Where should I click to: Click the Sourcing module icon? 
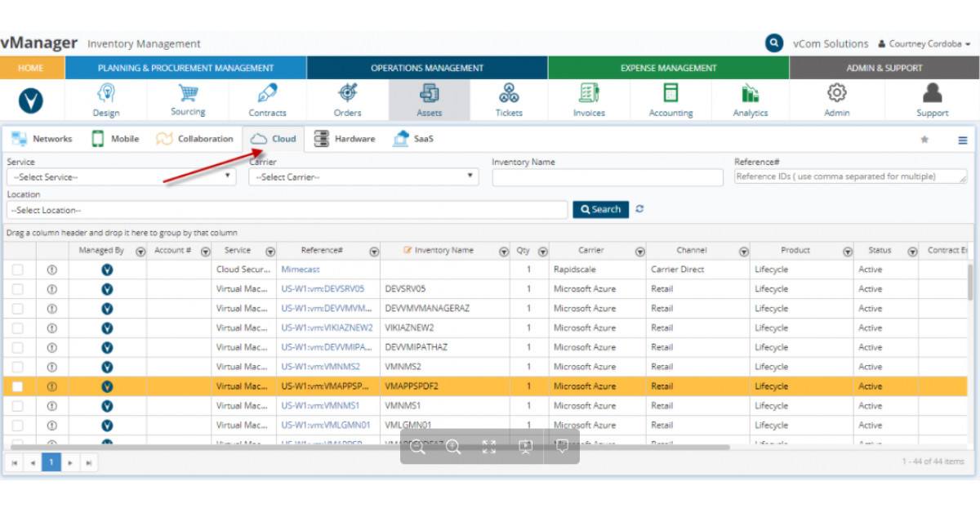pos(187,98)
